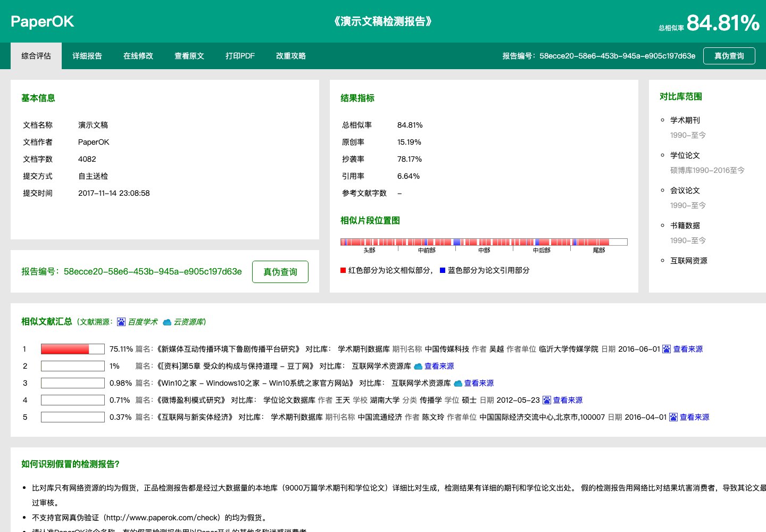766x532 pixels.
Task: Switch to the 详细报告 tab
Action: click(87, 56)
